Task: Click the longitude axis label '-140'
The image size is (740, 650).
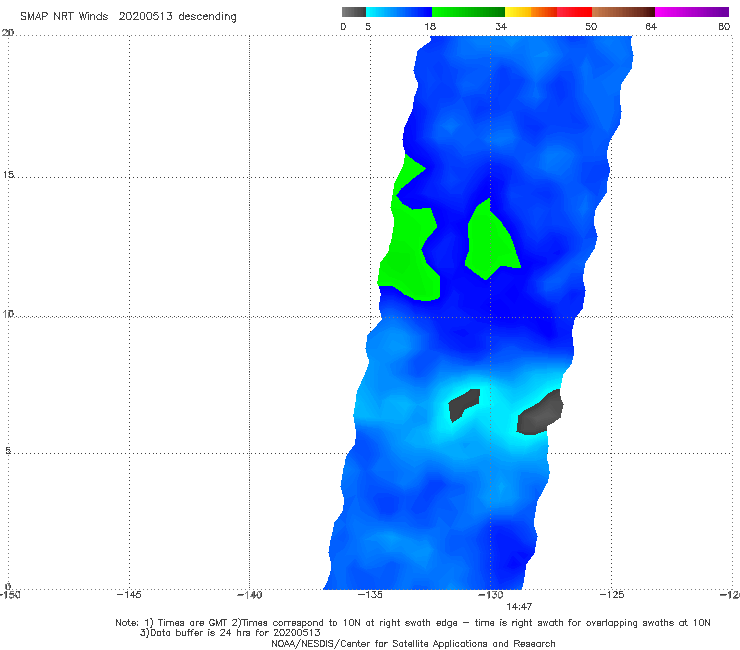Action: click(249, 595)
